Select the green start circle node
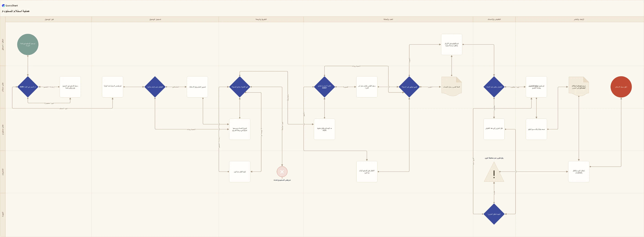 28,44
